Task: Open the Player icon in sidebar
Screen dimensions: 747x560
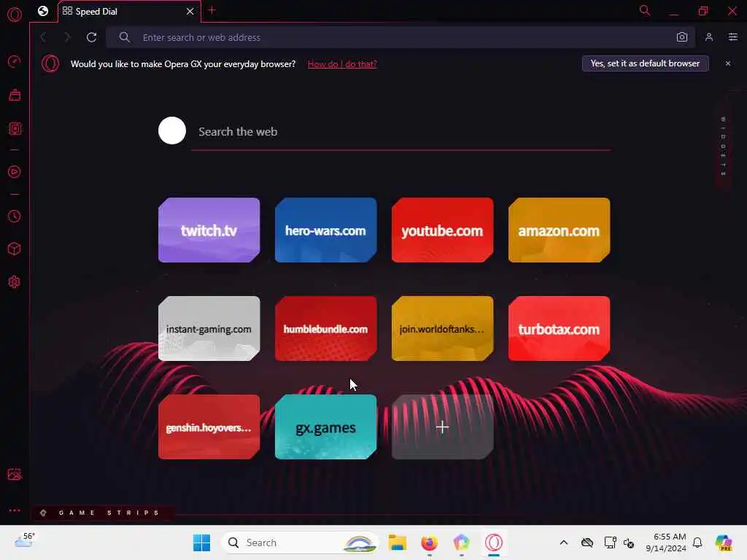Action: 15,172
